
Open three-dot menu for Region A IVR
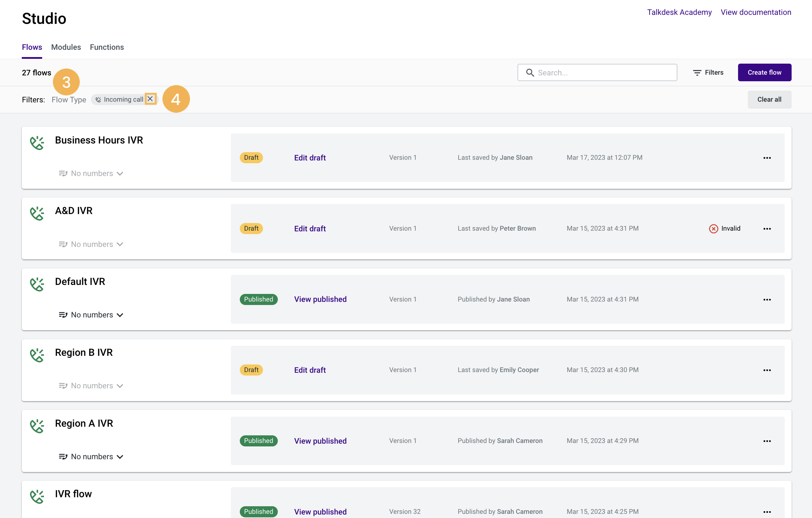[x=767, y=441]
